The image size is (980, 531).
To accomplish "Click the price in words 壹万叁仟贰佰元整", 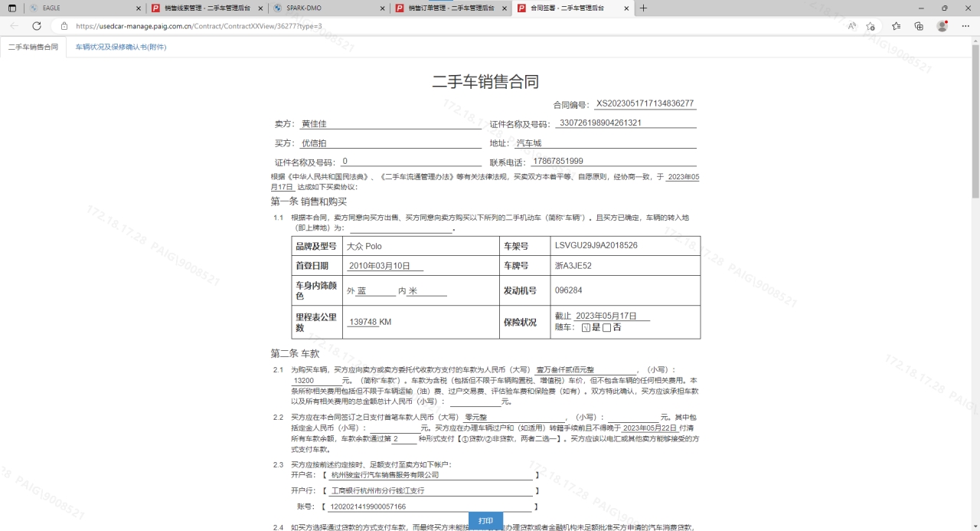I will (586, 370).
